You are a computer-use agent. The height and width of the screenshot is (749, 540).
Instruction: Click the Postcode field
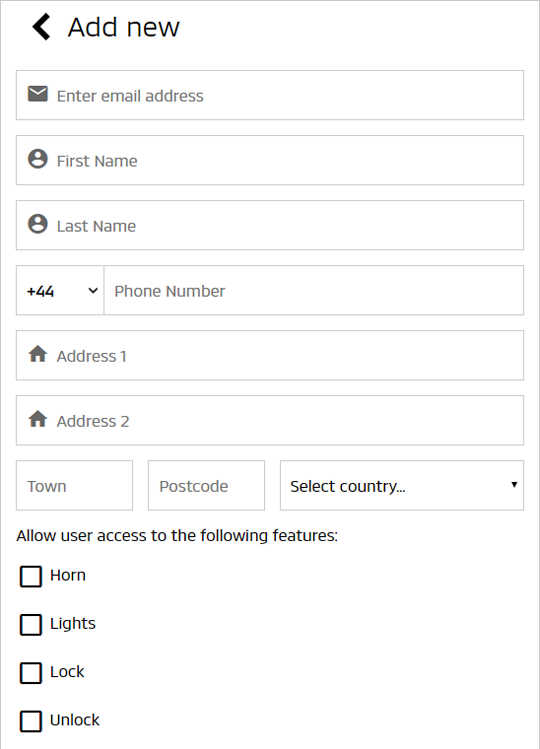206,485
